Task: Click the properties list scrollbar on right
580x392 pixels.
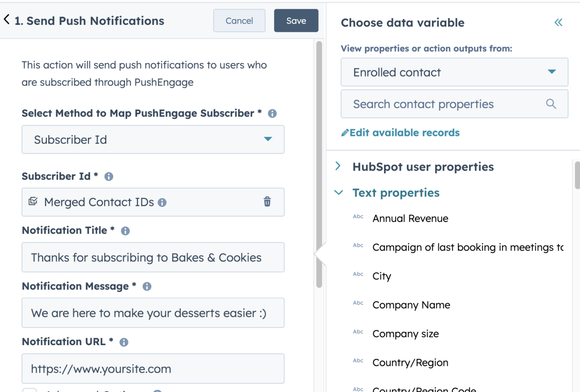Action: tap(578, 175)
